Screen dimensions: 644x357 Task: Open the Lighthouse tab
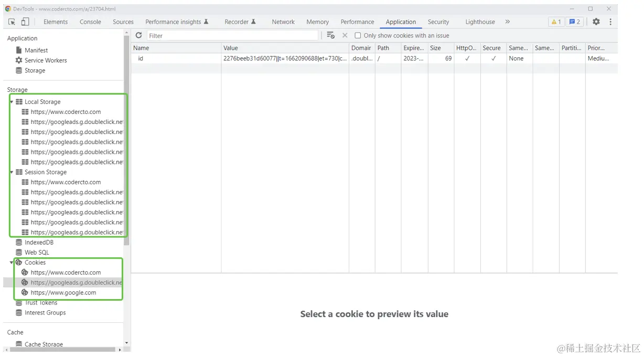(480, 22)
